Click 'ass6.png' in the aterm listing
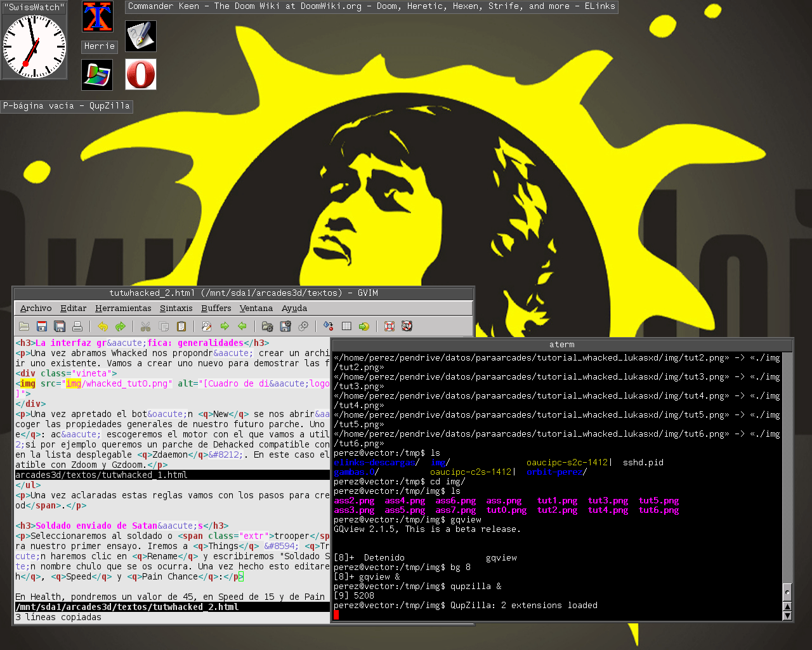This screenshot has height=650, width=812. point(455,501)
